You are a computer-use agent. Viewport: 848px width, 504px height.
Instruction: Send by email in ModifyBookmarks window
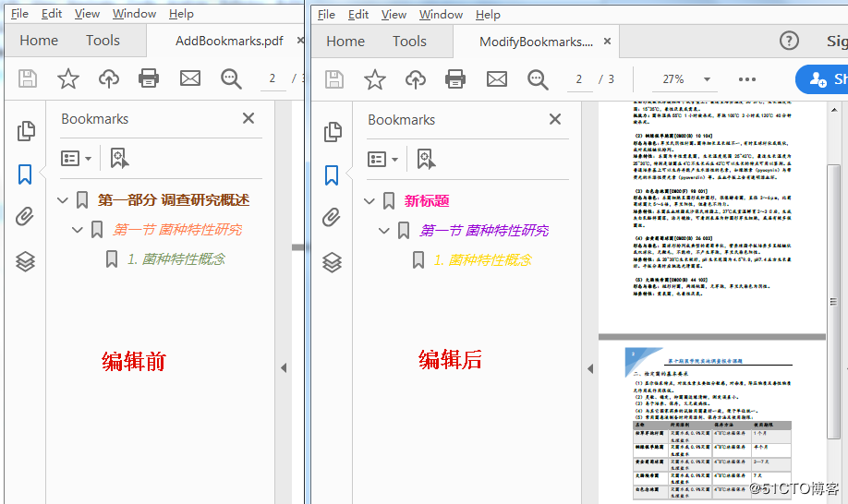point(496,80)
